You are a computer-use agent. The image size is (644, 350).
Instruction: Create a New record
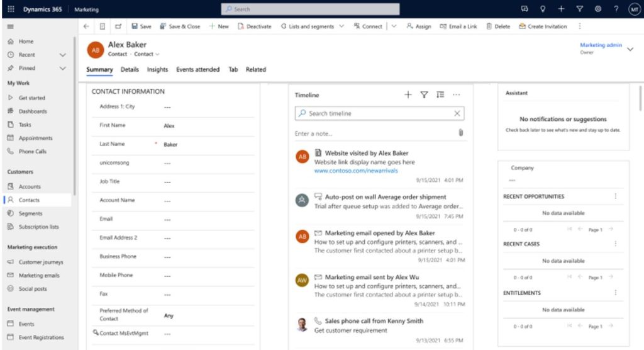click(x=218, y=26)
